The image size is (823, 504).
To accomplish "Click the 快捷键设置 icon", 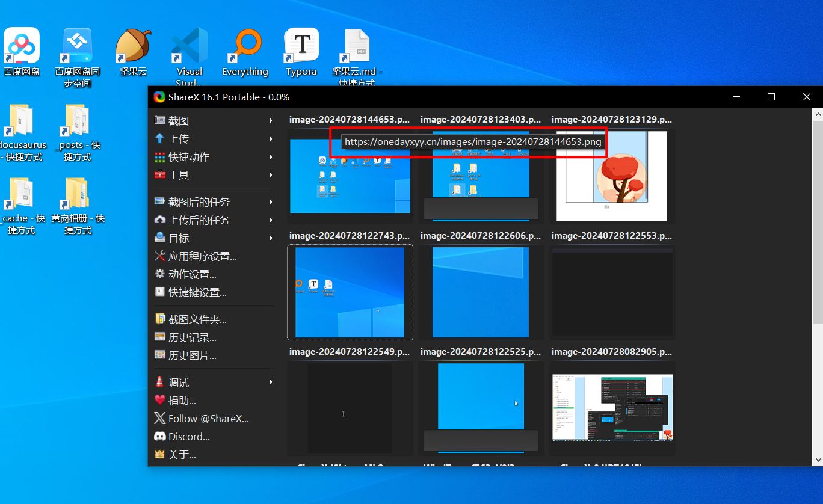I will click(x=159, y=292).
